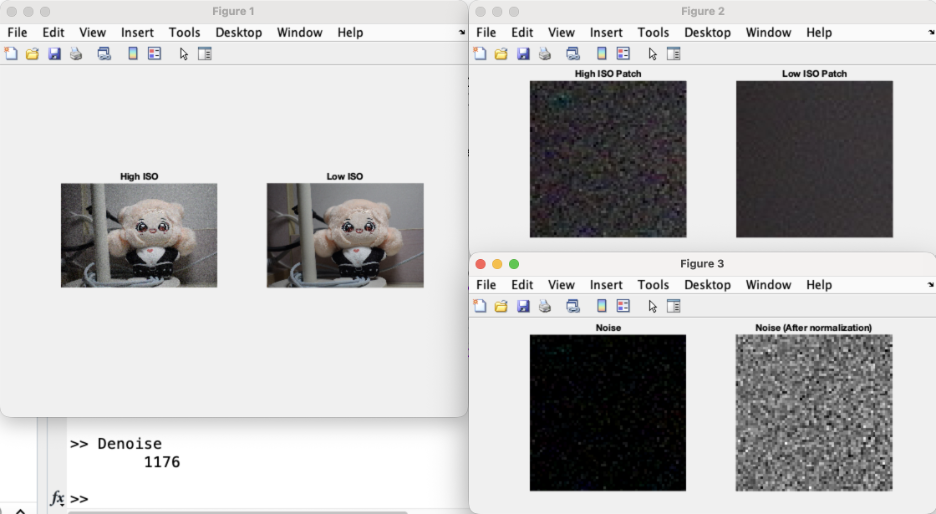Click New Figure icon in Figure 3 toolbar
936x514 pixels.
click(480, 306)
